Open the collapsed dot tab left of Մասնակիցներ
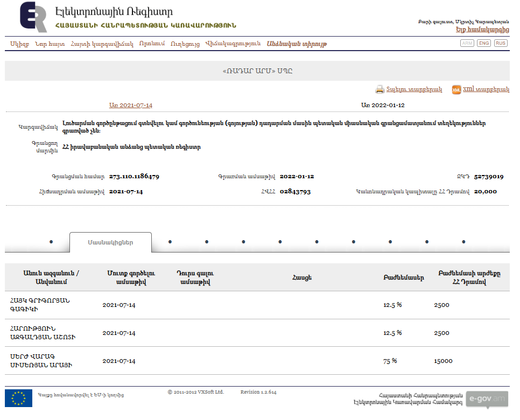This screenshot has width=520, height=420. click(51, 242)
